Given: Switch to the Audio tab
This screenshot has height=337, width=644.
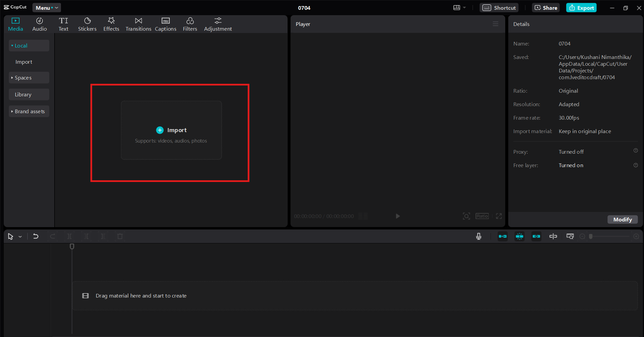Looking at the screenshot, I should (40, 24).
